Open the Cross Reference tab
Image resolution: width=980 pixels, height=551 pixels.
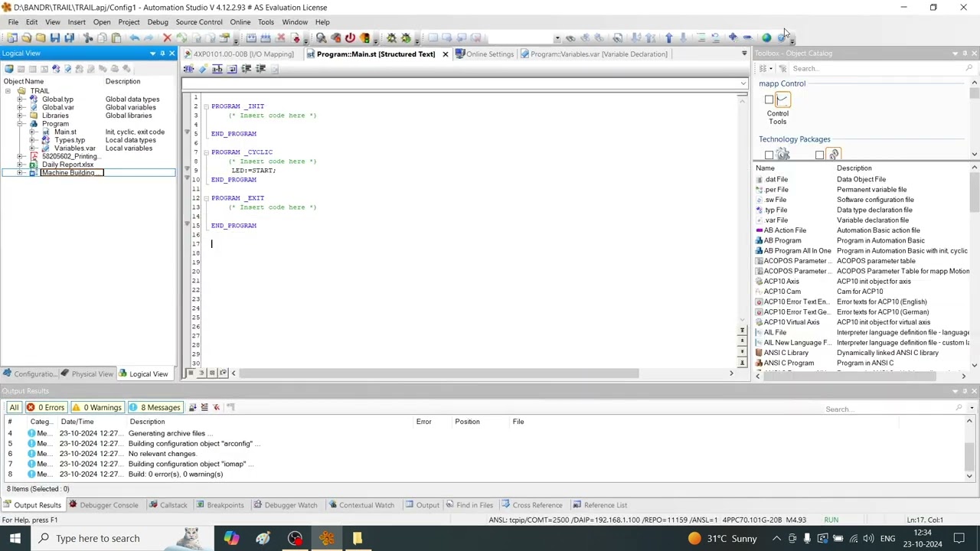(x=531, y=505)
